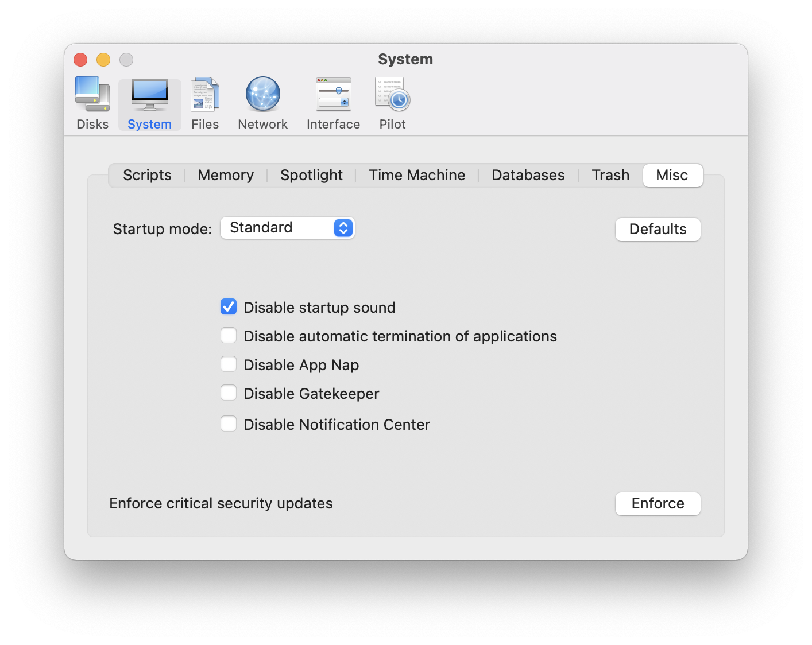Open the Files toolbar pane

pyautogui.click(x=205, y=104)
